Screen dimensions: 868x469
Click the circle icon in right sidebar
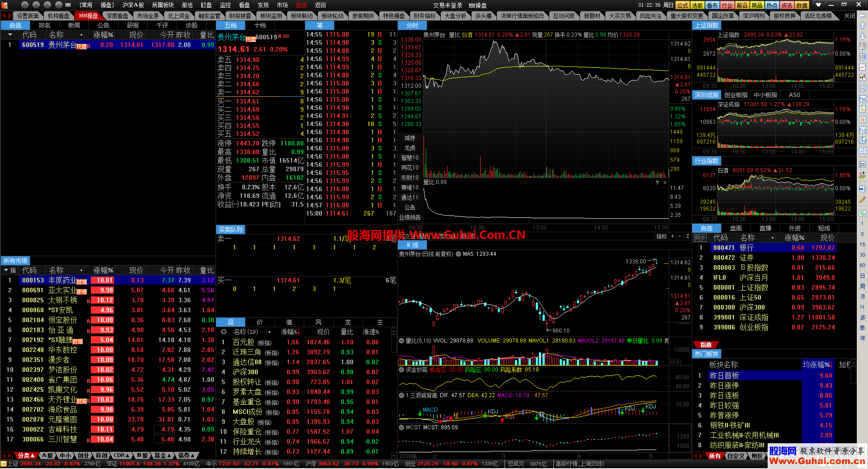coord(863,150)
